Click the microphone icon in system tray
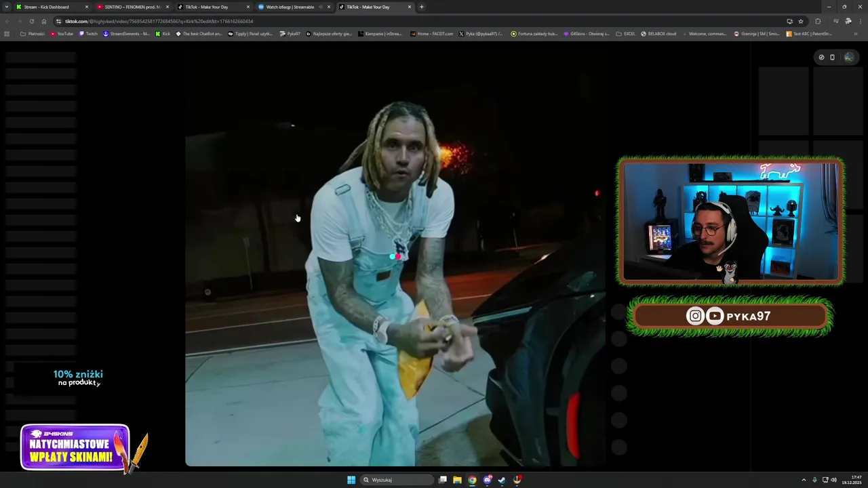 (814, 480)
